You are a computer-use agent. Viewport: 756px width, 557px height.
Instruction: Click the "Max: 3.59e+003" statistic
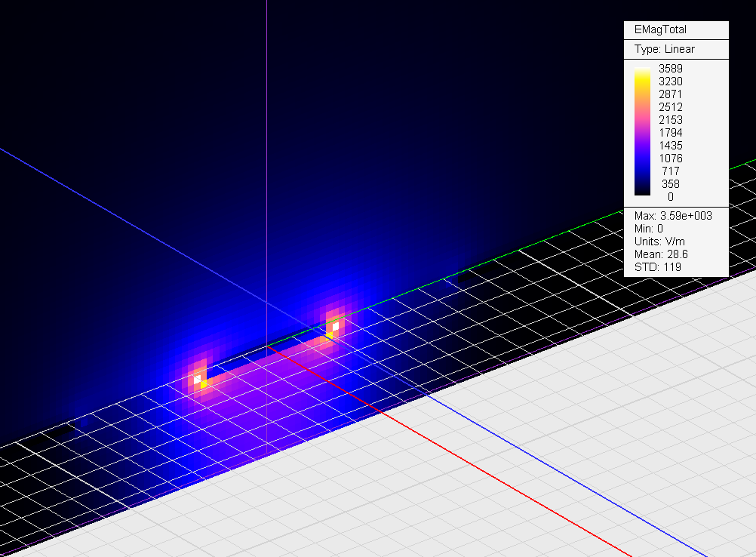(673, 216)
